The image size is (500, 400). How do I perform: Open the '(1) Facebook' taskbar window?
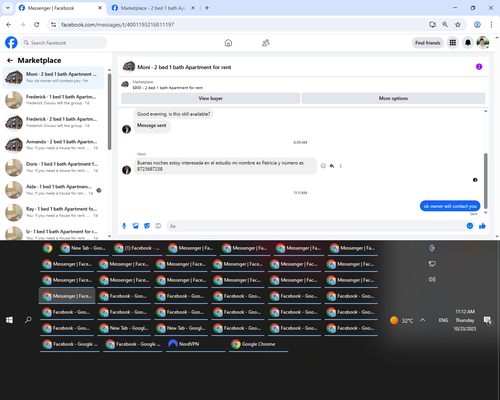coord(137,248)
